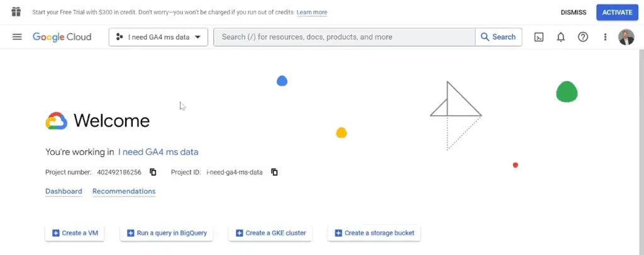Go to the Dashboard link
This screenshot has height=255, width=644.
point(64,191)
